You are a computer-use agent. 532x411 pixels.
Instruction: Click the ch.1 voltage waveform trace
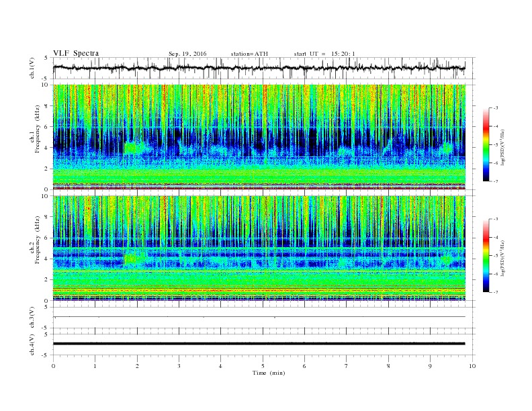click(x=259, y=68)
